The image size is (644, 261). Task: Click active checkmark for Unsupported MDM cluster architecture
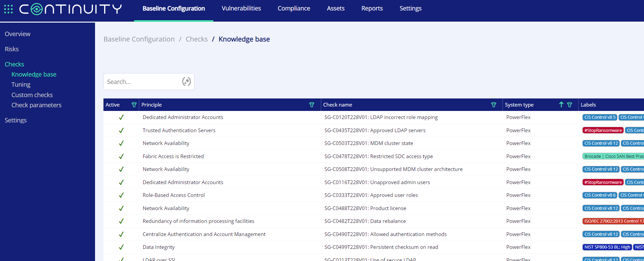click(x=121, y=169)
